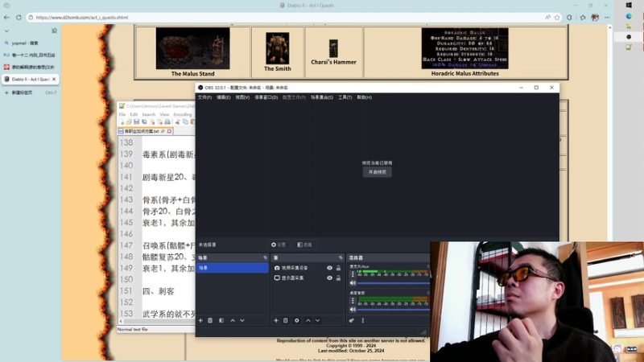Mute the microphone/Aux channel
Viewport: 644px width, 362px height.
point(353,283)
